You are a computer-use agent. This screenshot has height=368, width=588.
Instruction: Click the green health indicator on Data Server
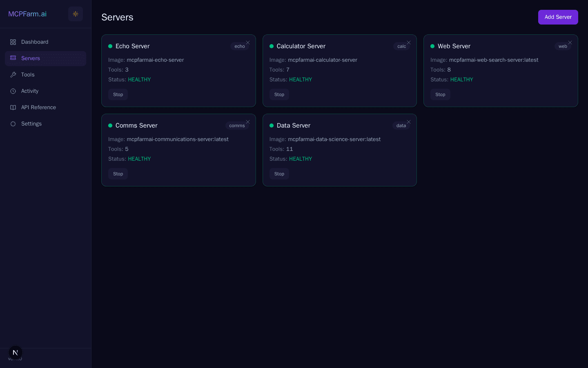click(x=271, y=126)
